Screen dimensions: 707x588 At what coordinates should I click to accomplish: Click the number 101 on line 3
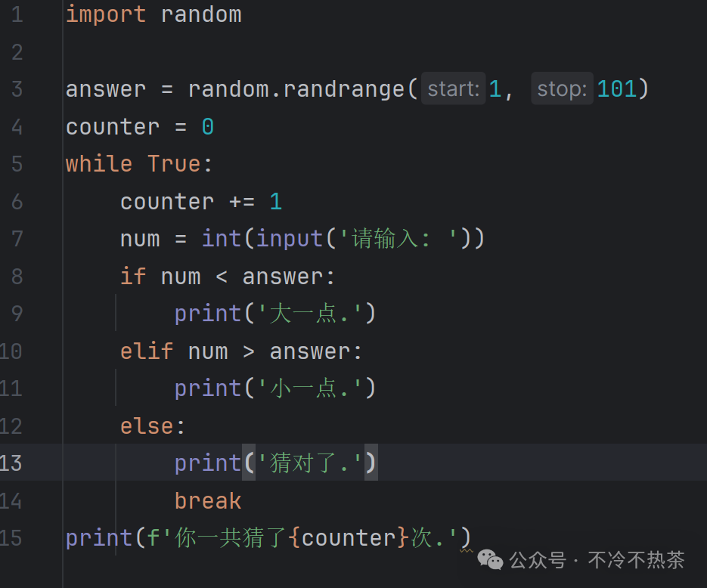click(x=617, y=88)
